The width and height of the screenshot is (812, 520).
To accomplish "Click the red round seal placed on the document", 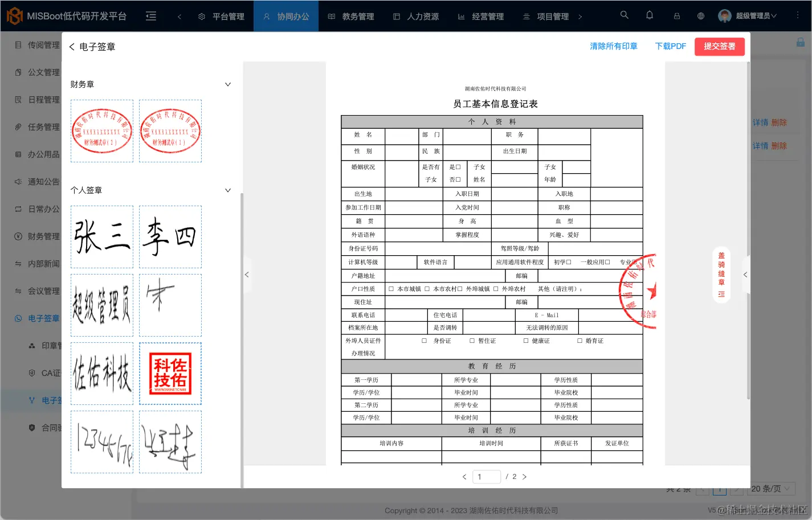I will 638,291.
